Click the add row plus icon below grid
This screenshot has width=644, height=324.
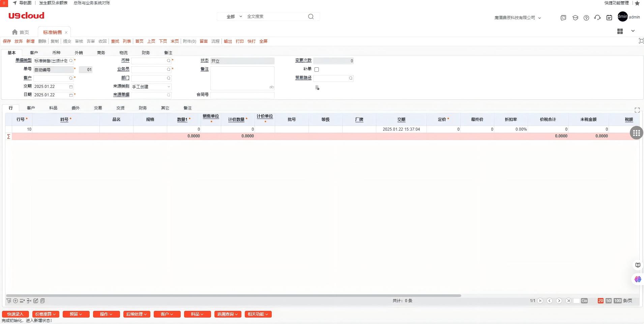pyautogui.click(x=16, y=301)
